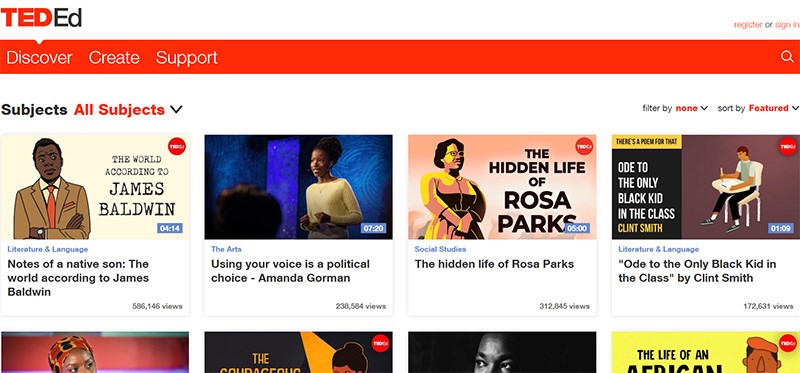
Task: Open the black-and-white portrait thumbnail
Action: pyautogui.click(x=502, y=352)
